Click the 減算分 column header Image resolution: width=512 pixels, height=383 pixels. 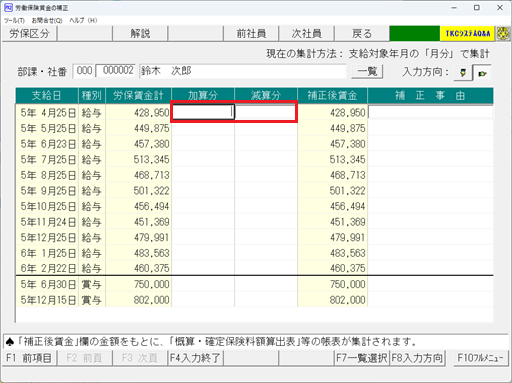click(x=266, y=96)
